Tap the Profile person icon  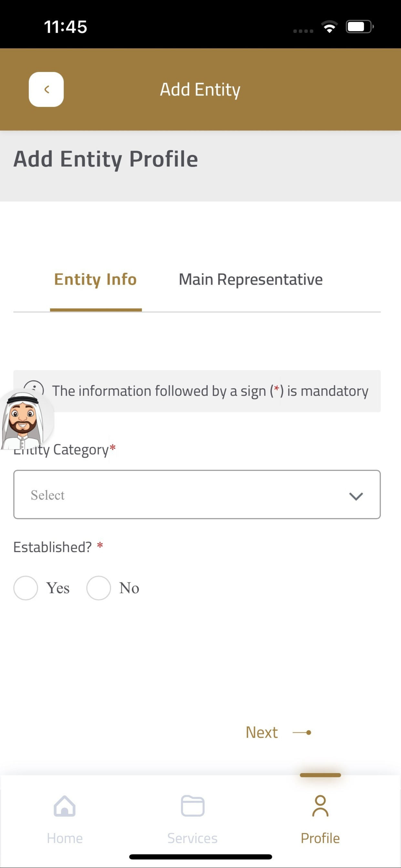coord(320,806)
